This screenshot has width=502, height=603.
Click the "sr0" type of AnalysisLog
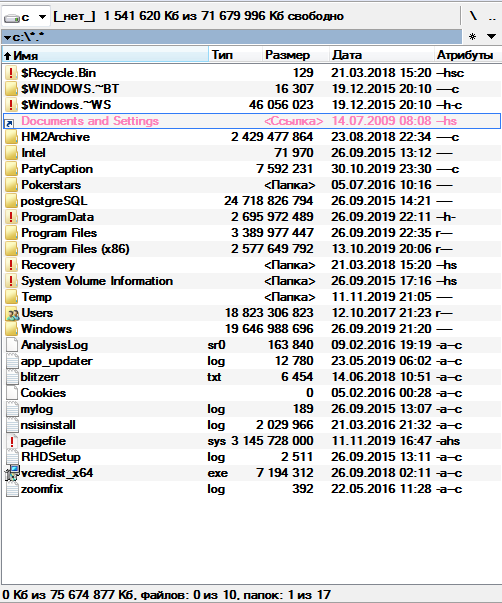click(217, 345)
